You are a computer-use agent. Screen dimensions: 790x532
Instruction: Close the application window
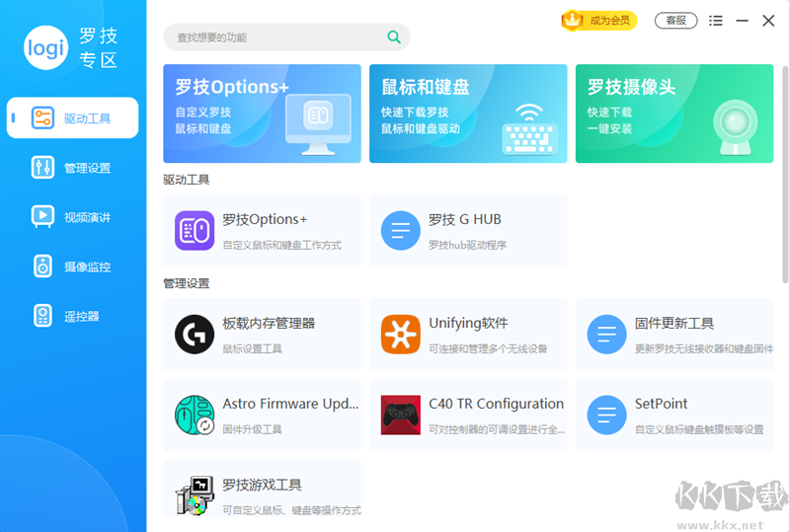(x=768, y=21)
